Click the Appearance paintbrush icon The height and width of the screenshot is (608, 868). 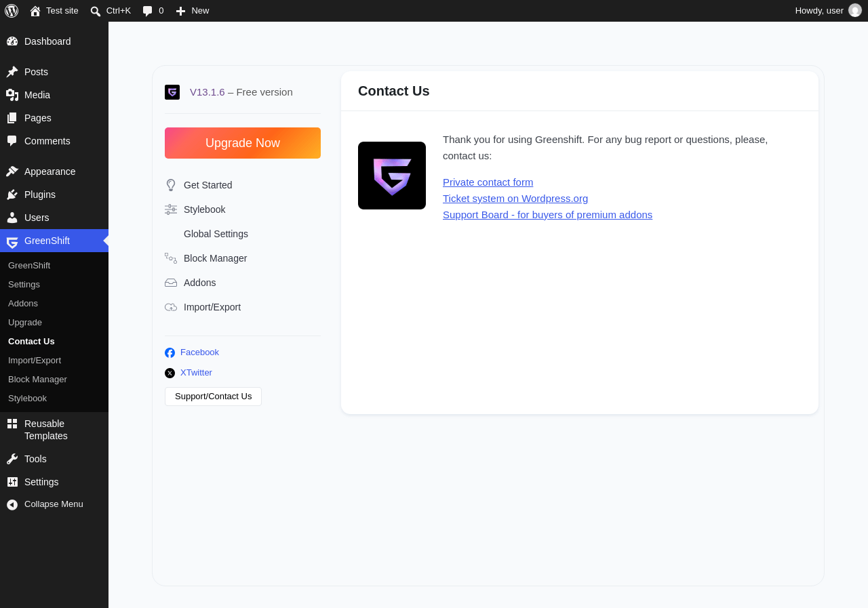coord(12,171)
